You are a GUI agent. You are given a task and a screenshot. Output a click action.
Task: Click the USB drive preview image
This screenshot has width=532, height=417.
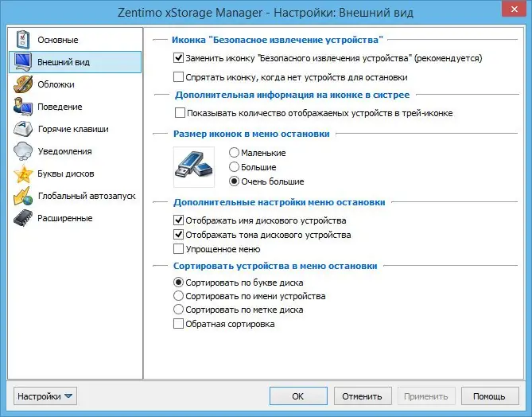[194, 166]
